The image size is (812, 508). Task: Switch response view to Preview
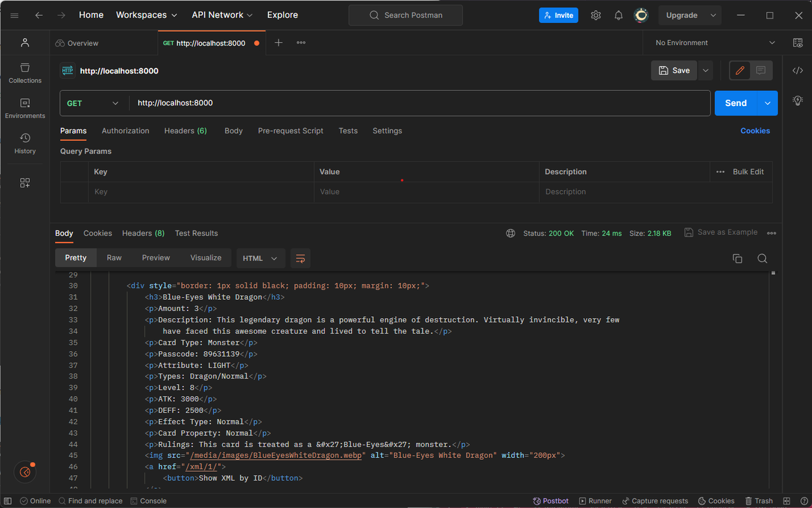(156, 258)
